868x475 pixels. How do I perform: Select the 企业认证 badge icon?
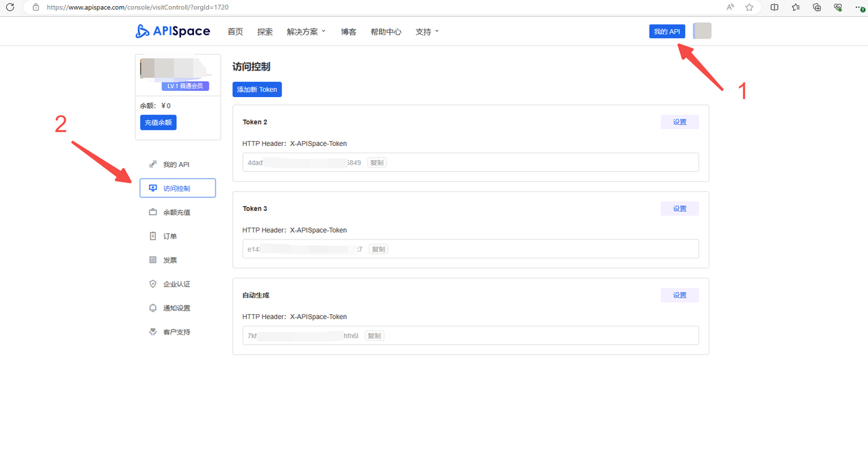152,284
